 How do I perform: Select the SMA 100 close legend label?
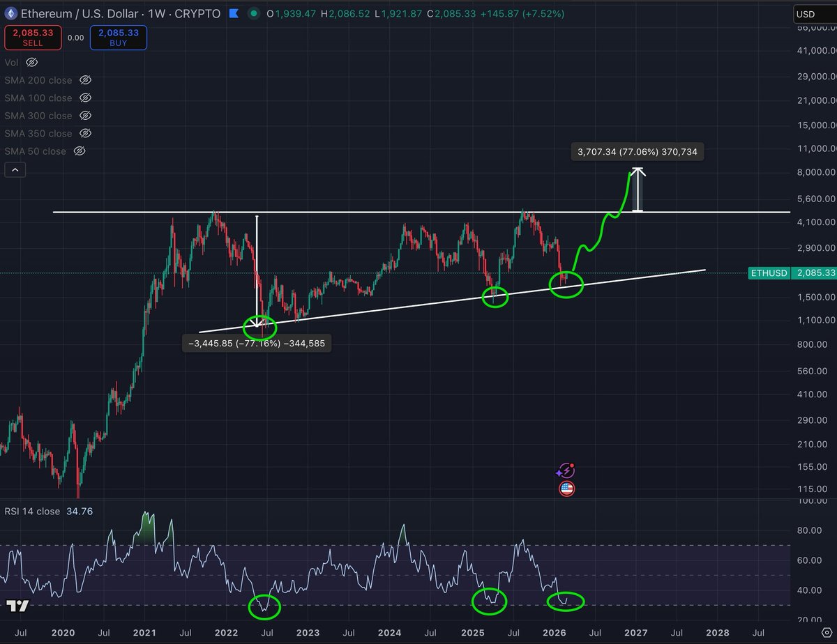tap(38, 98)
